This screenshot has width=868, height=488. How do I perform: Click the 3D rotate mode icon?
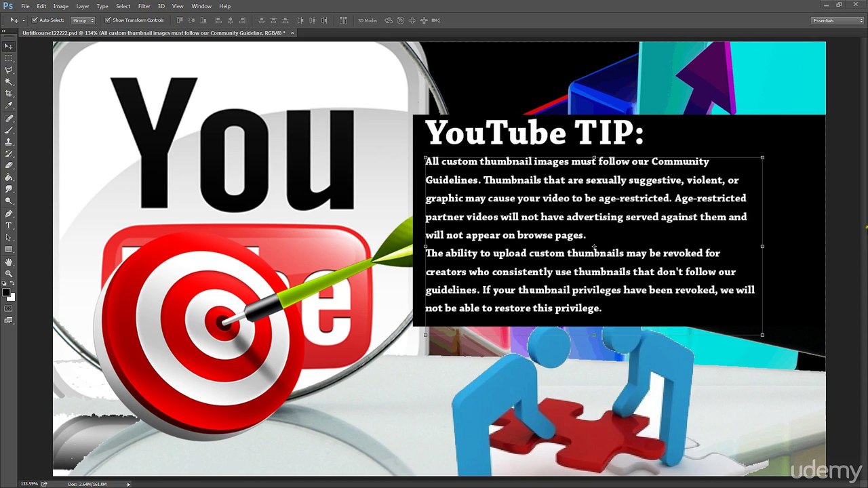click(389, 20)
